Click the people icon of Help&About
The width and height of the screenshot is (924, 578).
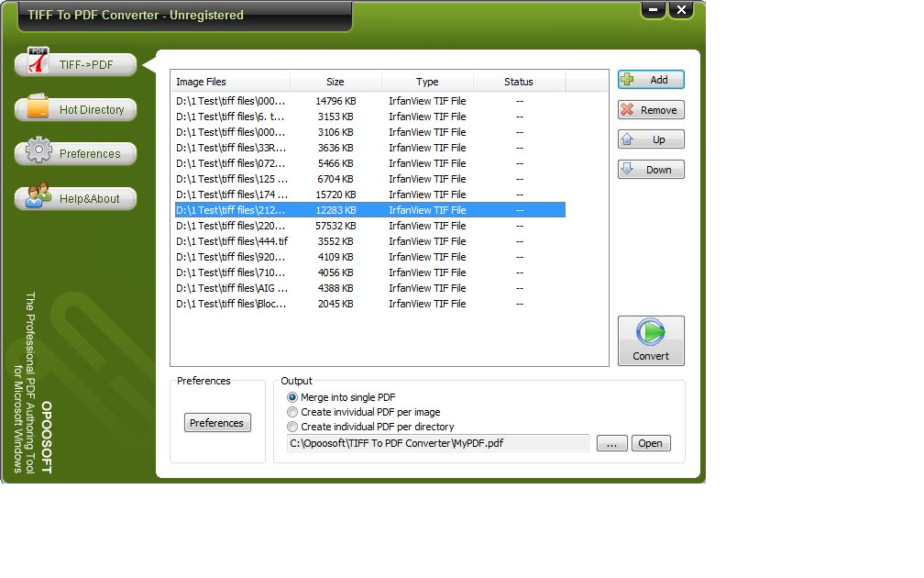click(38, 195)
